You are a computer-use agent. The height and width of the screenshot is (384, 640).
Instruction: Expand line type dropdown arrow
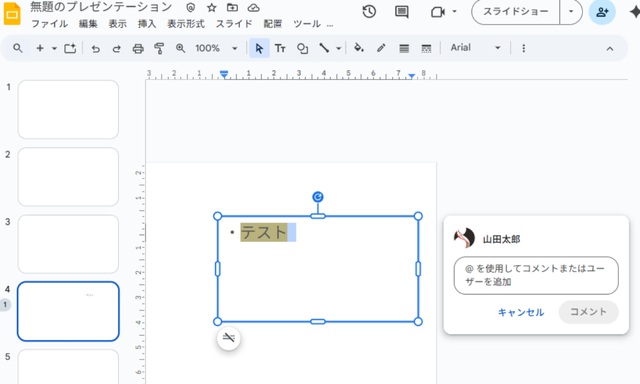point(338,48)
